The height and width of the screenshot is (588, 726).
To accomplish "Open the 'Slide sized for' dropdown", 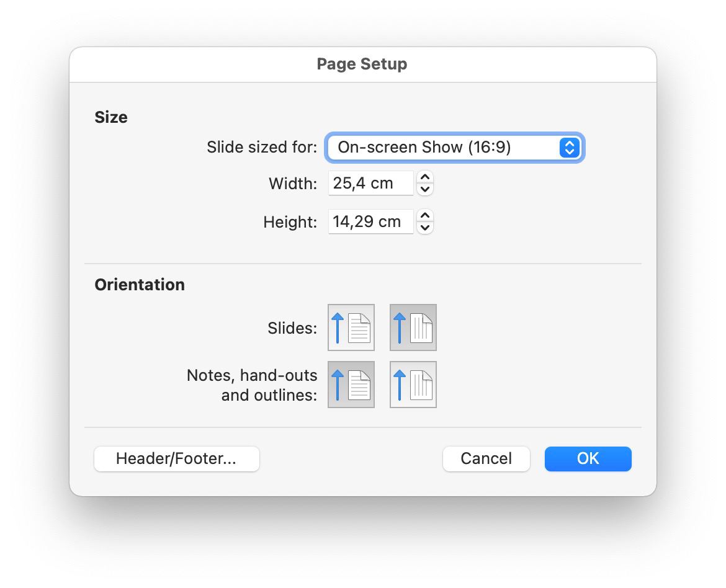I will click(455, 147).
